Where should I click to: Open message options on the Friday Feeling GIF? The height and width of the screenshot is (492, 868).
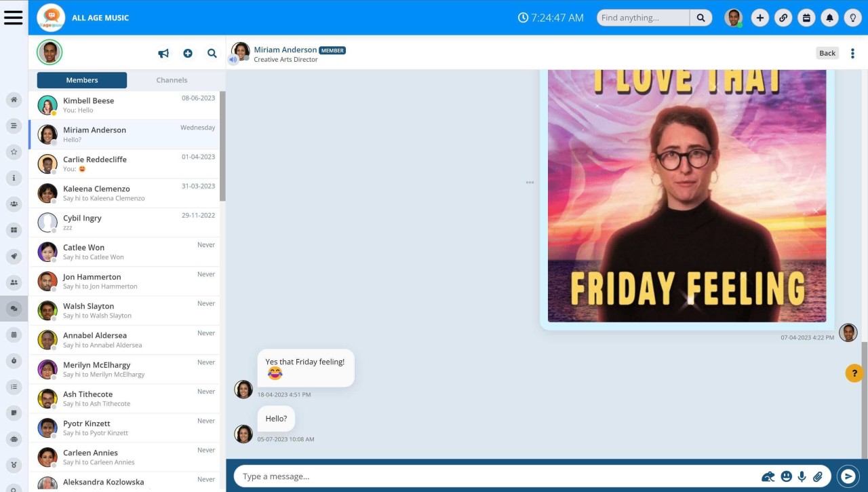(x=530, y=183)
